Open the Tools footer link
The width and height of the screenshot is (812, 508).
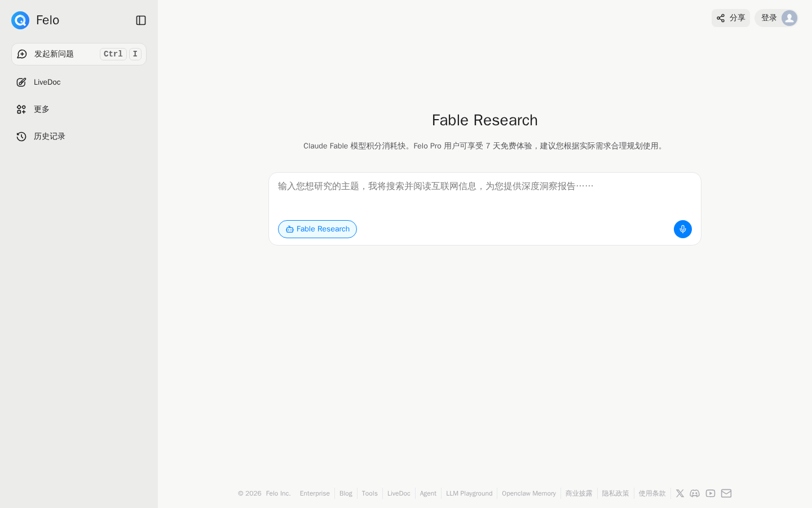370,493
